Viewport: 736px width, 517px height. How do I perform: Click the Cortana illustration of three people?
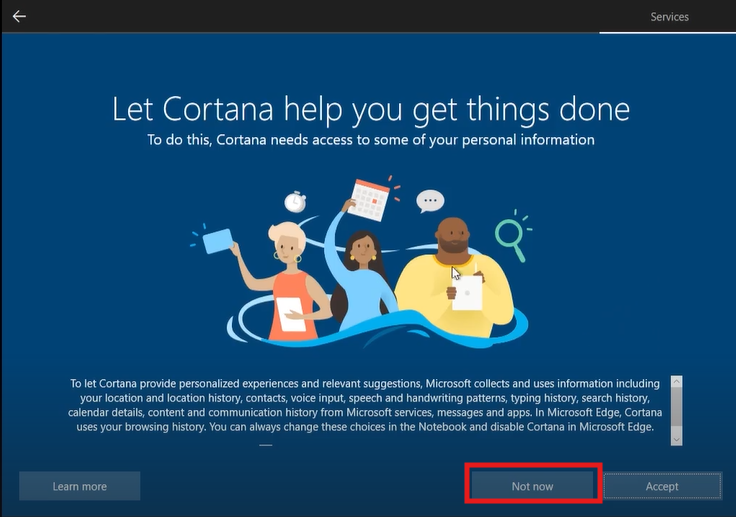coord(361,262)
